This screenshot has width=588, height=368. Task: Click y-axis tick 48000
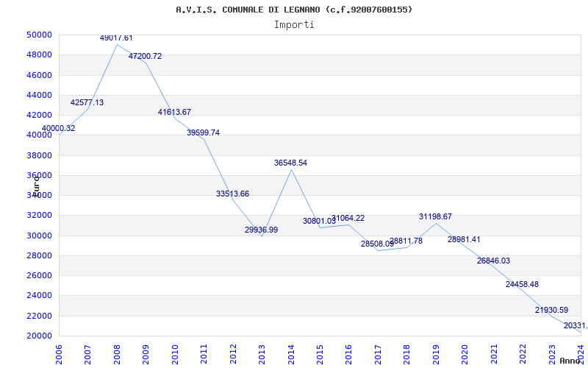39,54
